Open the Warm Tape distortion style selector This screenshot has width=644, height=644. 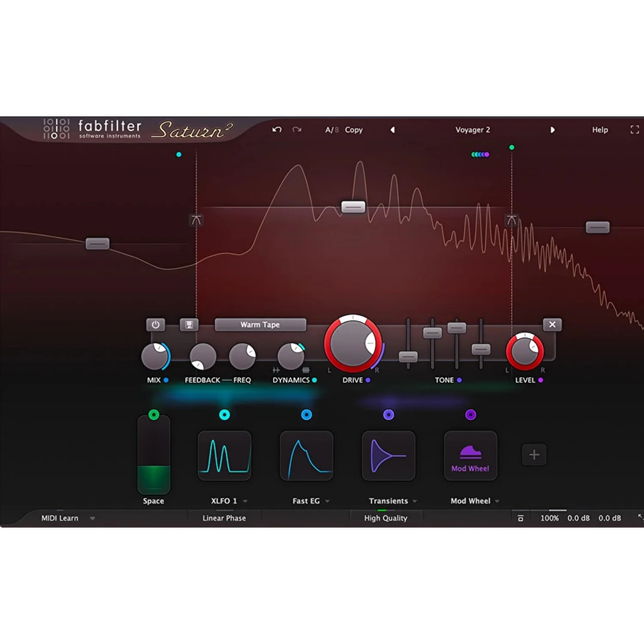pos(260,325)
